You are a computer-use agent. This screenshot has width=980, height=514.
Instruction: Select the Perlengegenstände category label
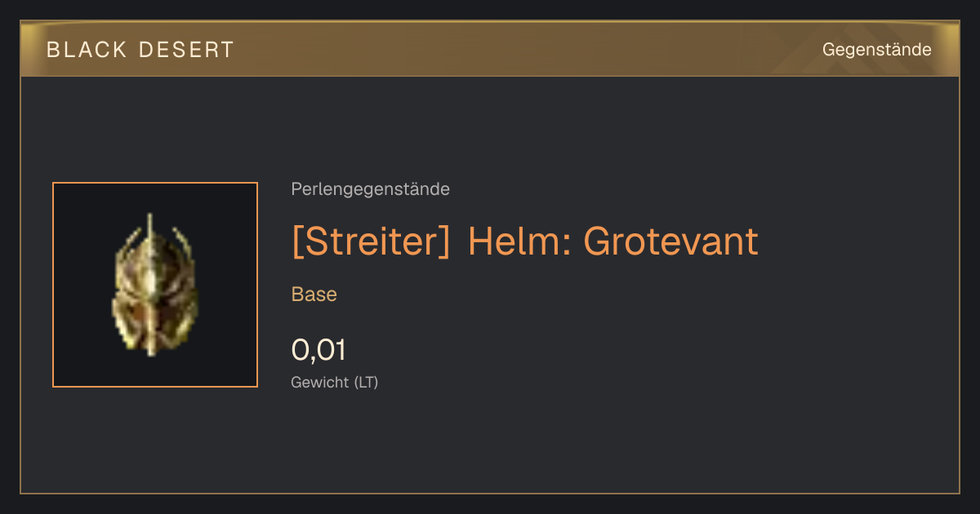tap(370, 189)
